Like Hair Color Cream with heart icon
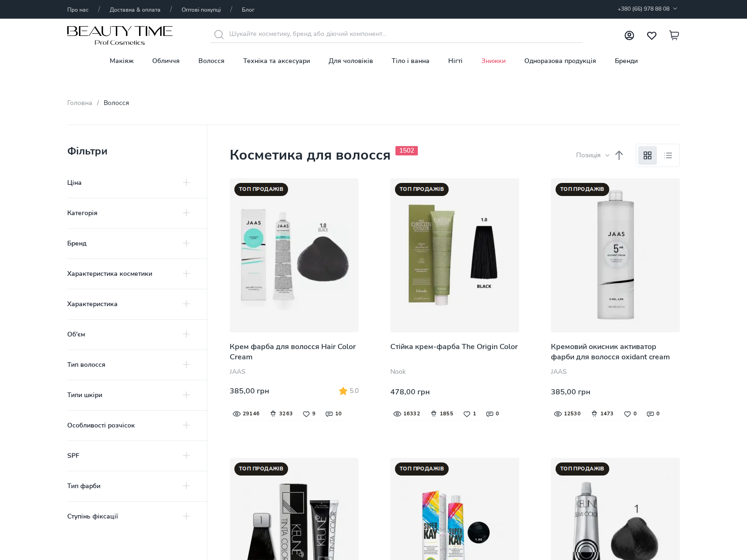This screenshot has height=560, width=747. pyautogui.click(x=306, y=414)
